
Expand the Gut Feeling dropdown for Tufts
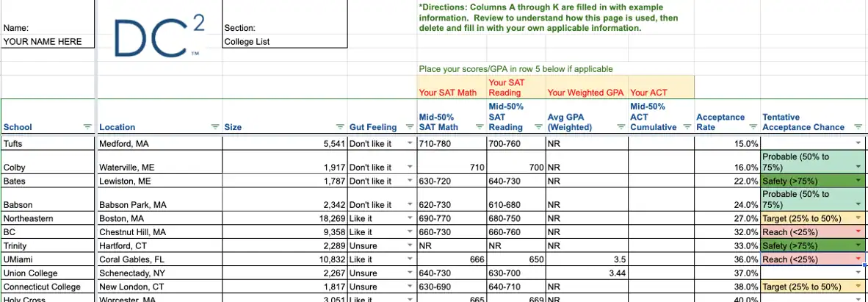(410, 144)
